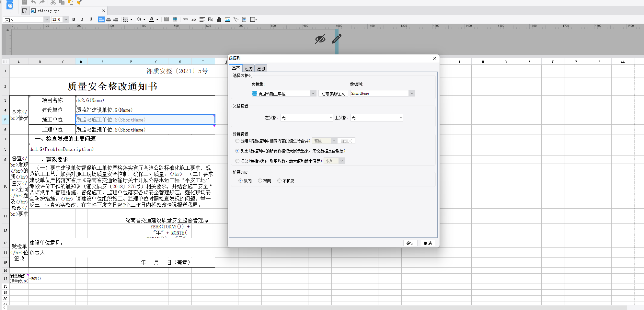This screenshot has height=310, width=644.
Task: Click the 自定义 custom button
Action: click(x=346, y=141)
